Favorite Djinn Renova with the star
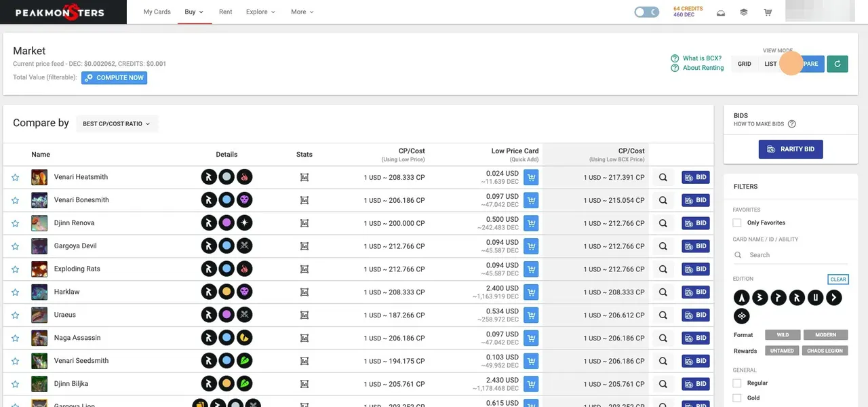 (x=15, y=223)
